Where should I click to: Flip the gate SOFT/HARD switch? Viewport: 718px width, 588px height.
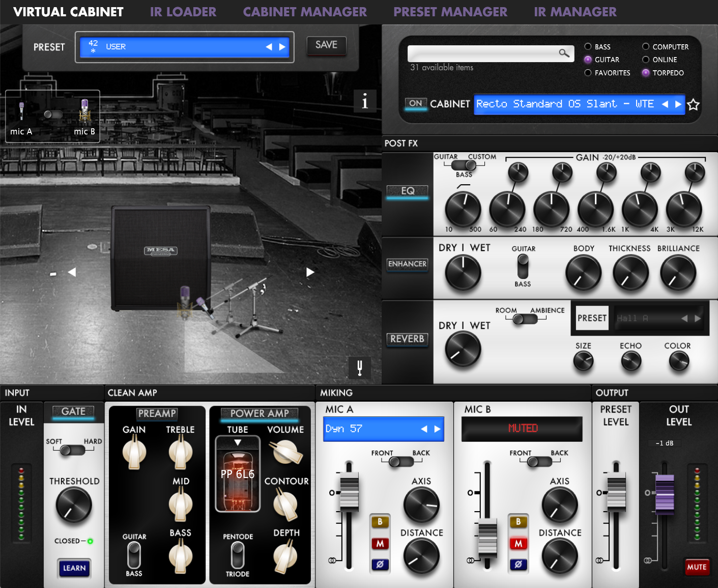72,450
